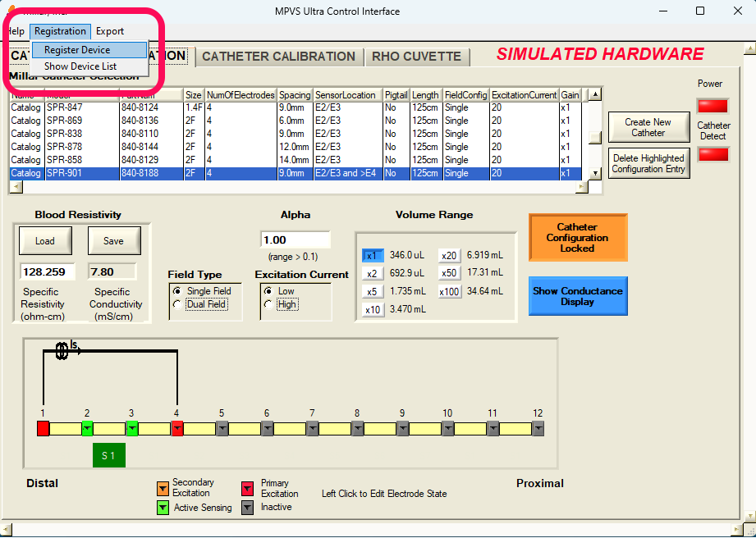Click the Power indicator light
This screenshot has width=756, height=538.
coord(712,106)
